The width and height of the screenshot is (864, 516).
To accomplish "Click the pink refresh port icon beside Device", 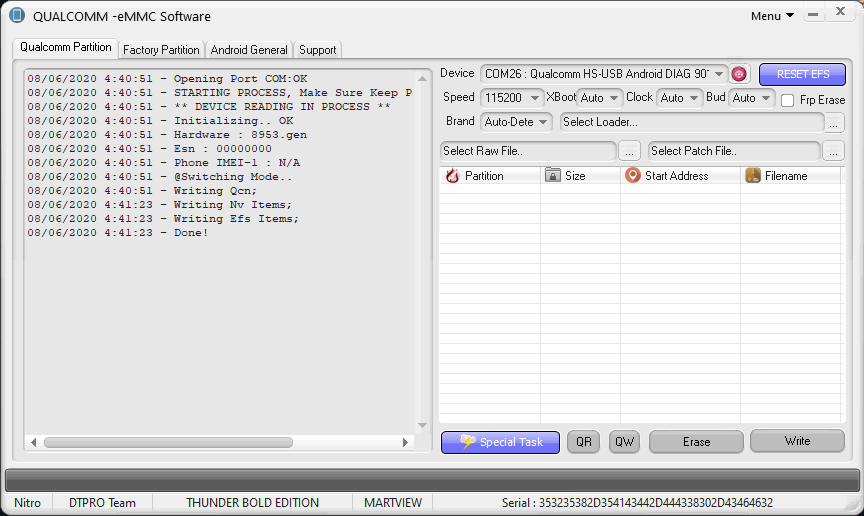I will point(738,74).
